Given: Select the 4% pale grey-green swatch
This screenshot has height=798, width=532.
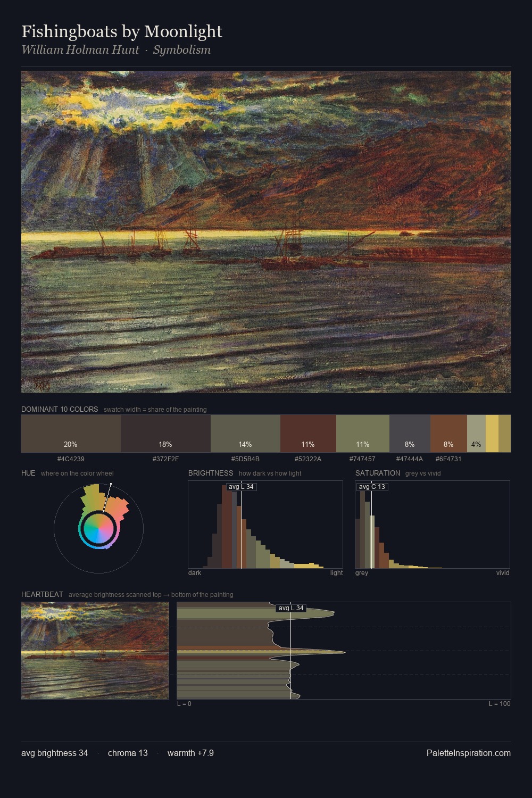Looking at the screenshot, I should point(476,434).
